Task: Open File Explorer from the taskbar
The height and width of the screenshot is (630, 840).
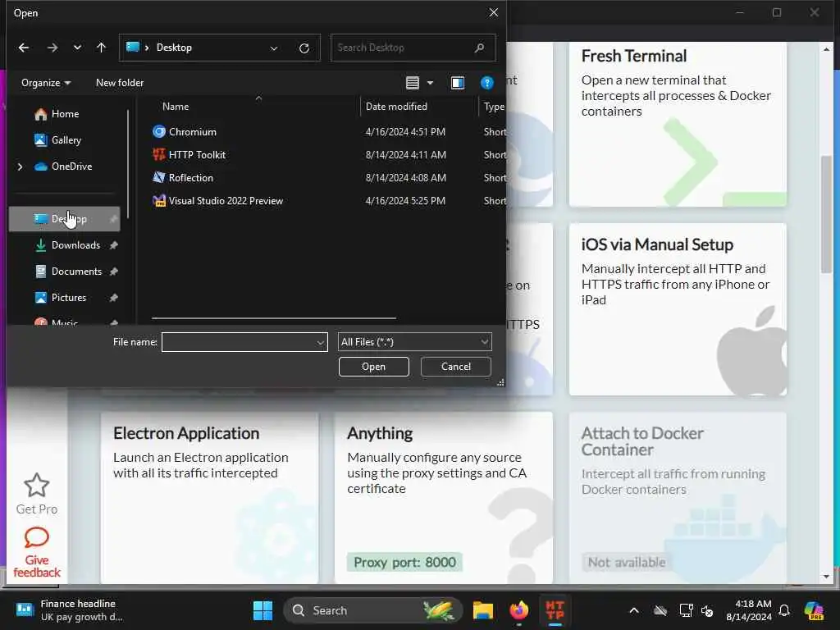Action: point(482,610)
